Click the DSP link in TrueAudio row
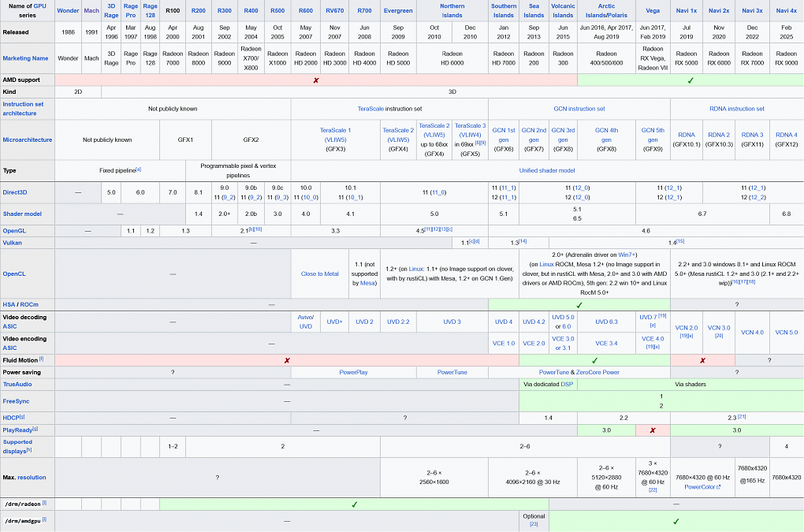 (x=567, y=385)
